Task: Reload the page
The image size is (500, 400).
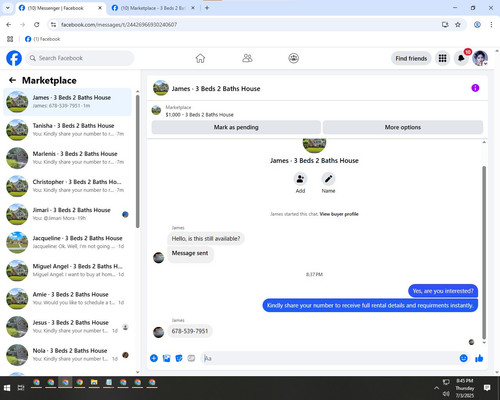Action: pos(37,25)
